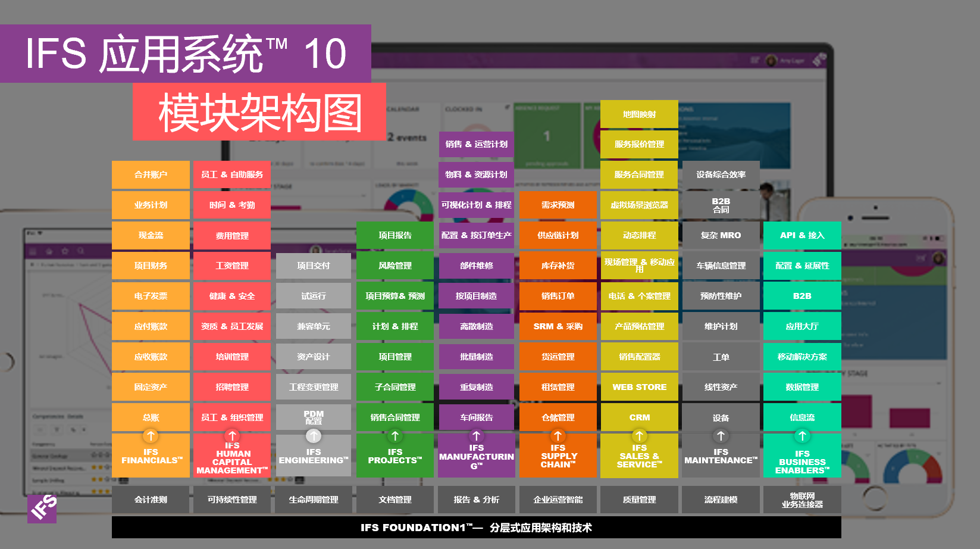Click the 招聘管理 tile
Viewport: 980px width, 549px height.
232,387
